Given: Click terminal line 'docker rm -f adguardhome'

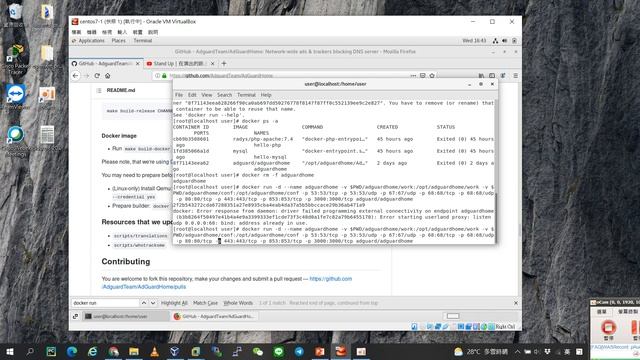Looking at the screenshot, I should (278, 175).
